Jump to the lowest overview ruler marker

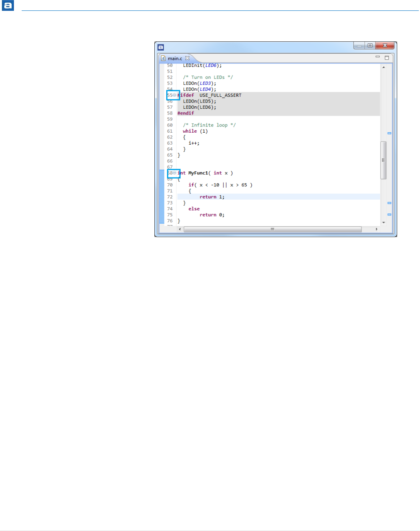pyautogui.click(x=389, y=214)
